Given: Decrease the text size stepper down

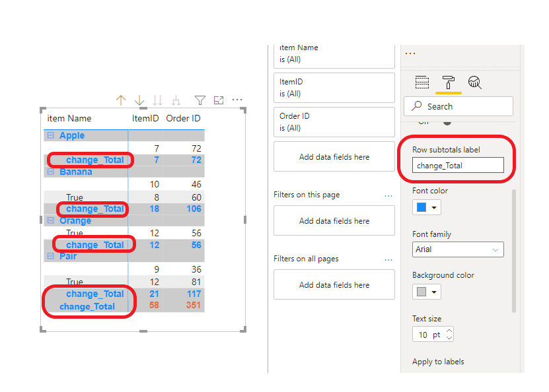Looking at the screenshot, I should 449,338.
